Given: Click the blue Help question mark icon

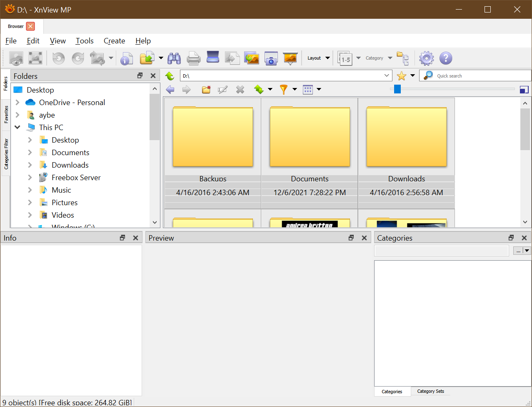Looking at the screenshot, I should [445, 58].
